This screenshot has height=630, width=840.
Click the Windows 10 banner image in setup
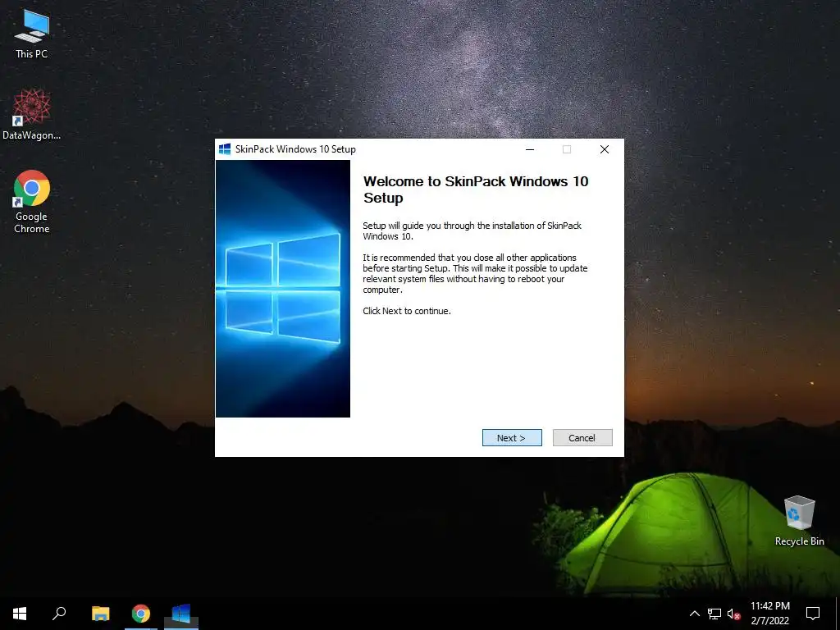[283, 289]
